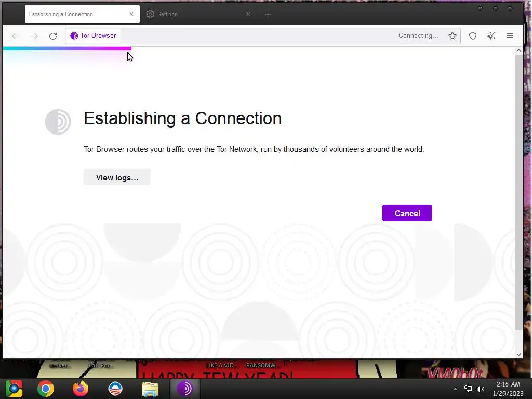Open the volume speaker tray icon

[481, 389]
